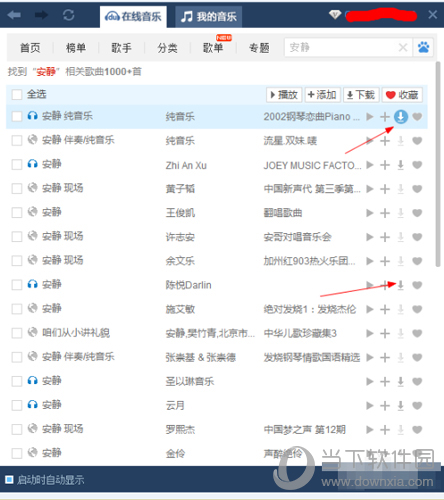
Task: Favorite the 余文乐 song
Action: (x=417, y=261)
